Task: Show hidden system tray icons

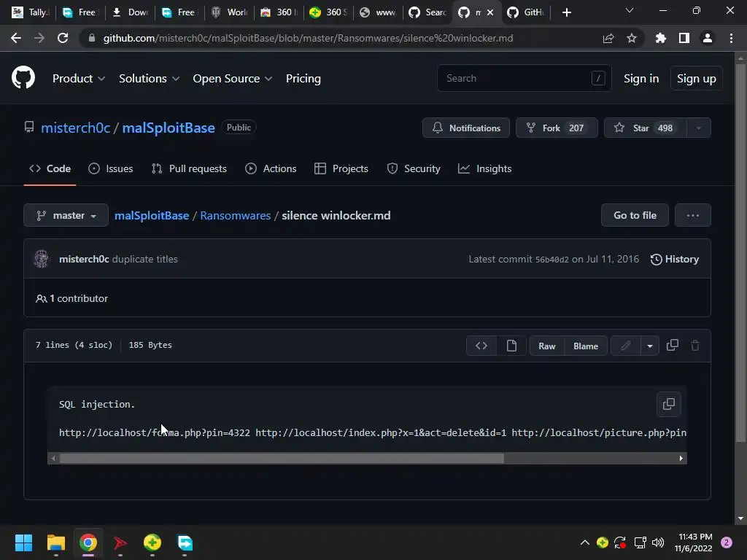Action: (584, 542)
